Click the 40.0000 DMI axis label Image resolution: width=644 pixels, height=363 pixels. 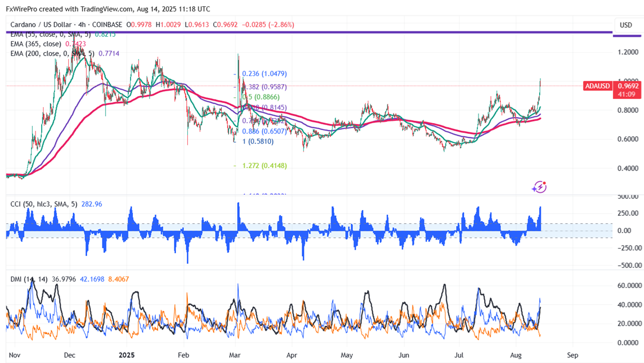630,305
